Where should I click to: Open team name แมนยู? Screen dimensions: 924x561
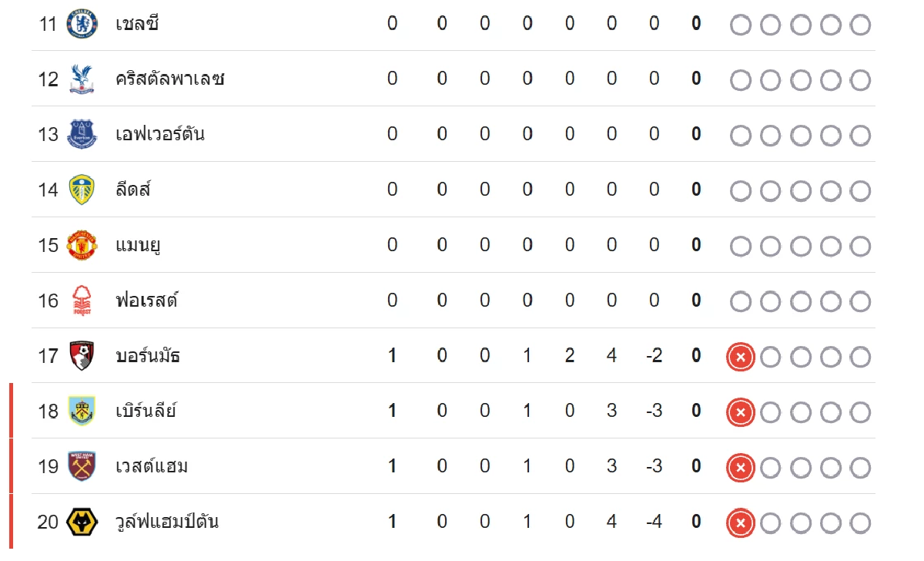(137, 246)
